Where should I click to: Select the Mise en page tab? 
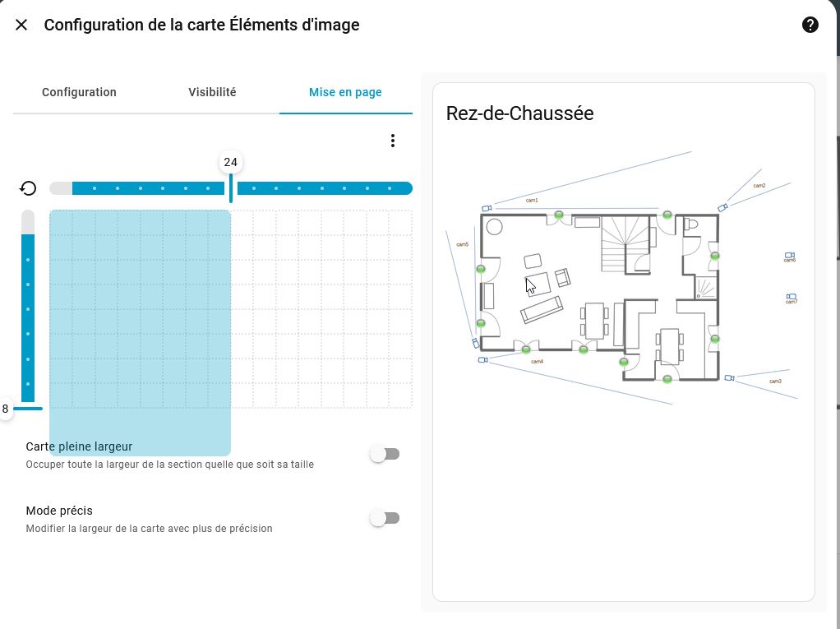(x=345, y=92)
